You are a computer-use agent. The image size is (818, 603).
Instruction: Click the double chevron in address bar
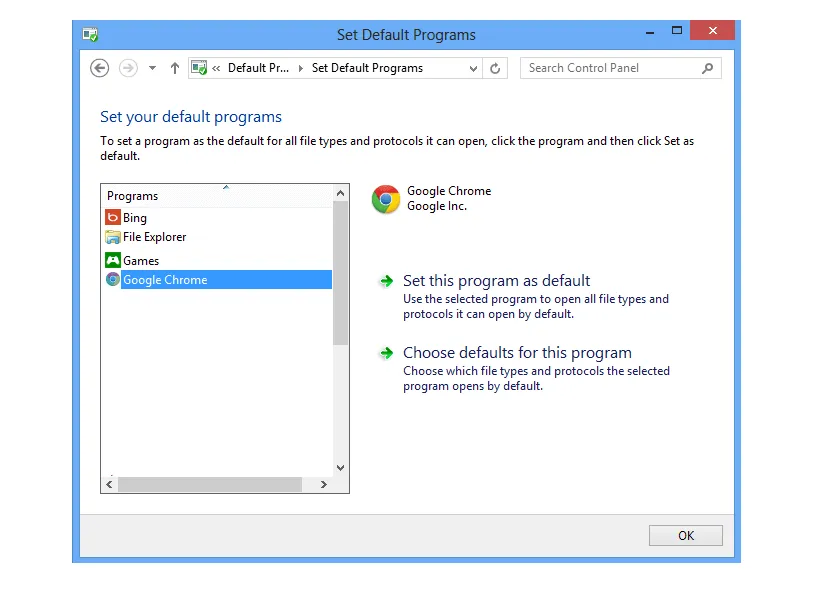(216, 68)
